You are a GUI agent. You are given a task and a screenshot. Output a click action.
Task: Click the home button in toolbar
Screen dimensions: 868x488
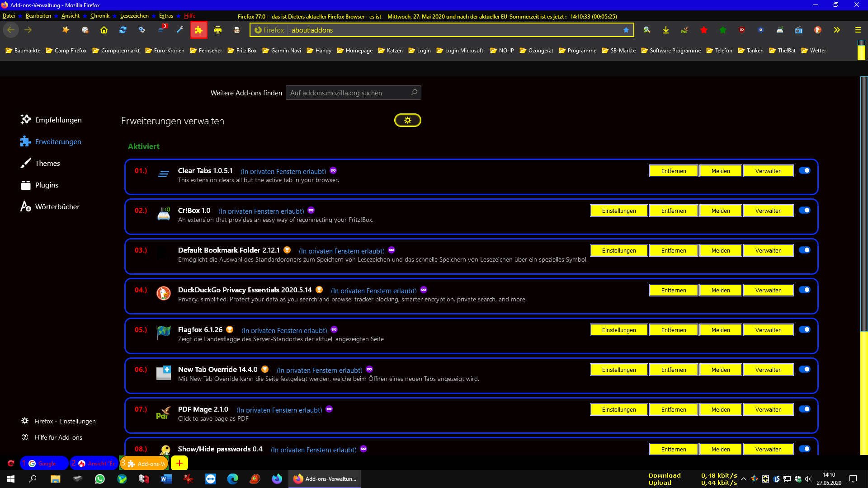(x=104, y=30)
